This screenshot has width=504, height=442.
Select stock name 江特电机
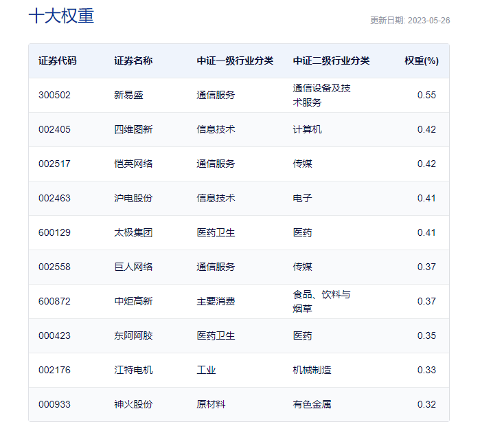[x=133, y=371]
